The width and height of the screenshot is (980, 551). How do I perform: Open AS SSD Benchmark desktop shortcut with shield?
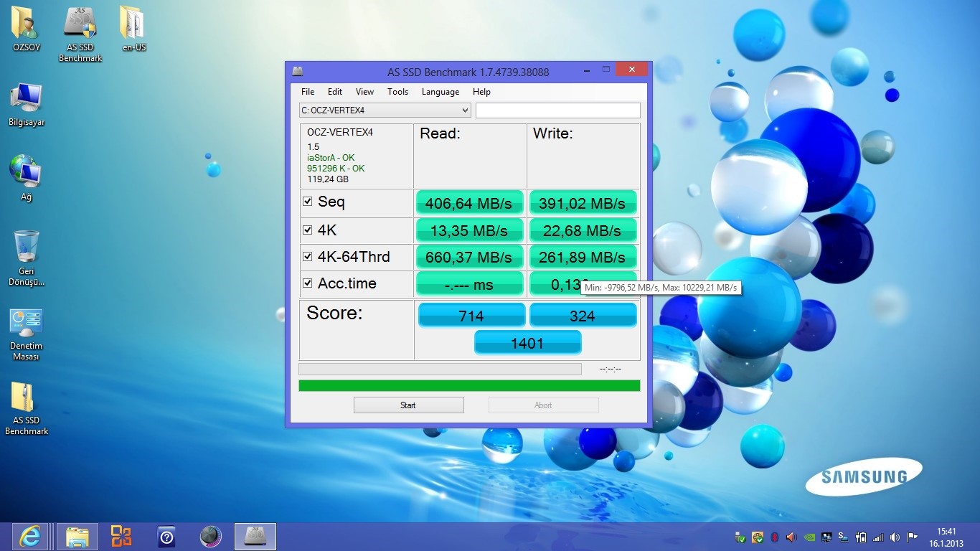80,34
